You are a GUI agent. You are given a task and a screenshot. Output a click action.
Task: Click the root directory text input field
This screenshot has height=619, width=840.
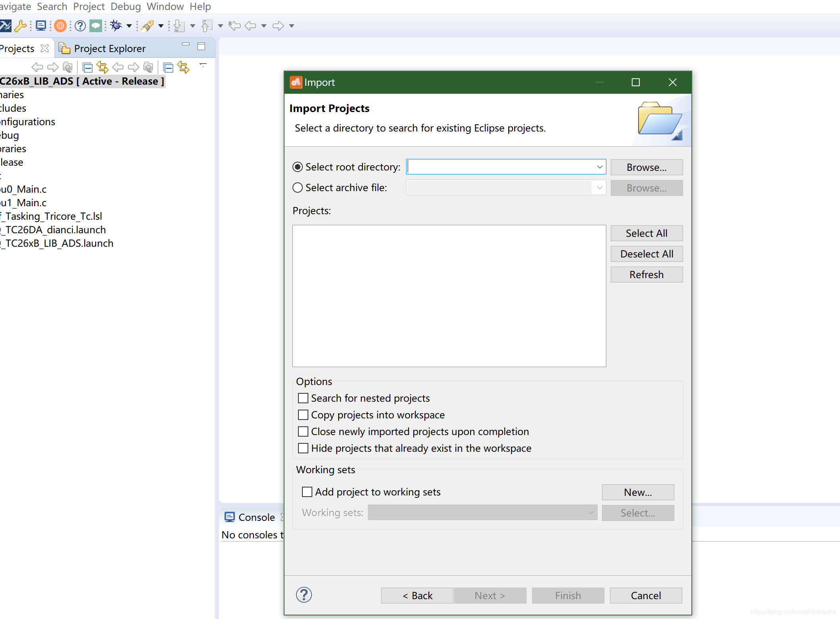click(x=501, y=167)
